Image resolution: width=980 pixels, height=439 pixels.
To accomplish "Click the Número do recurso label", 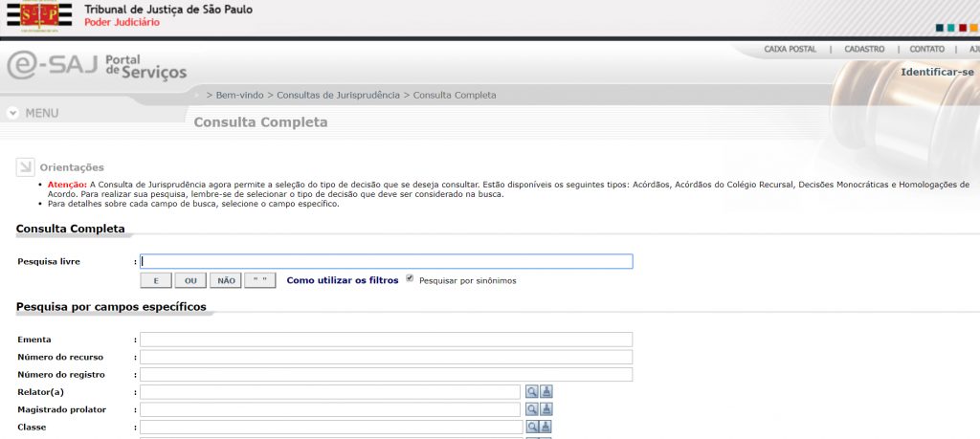I will click(x=60, y=357).
